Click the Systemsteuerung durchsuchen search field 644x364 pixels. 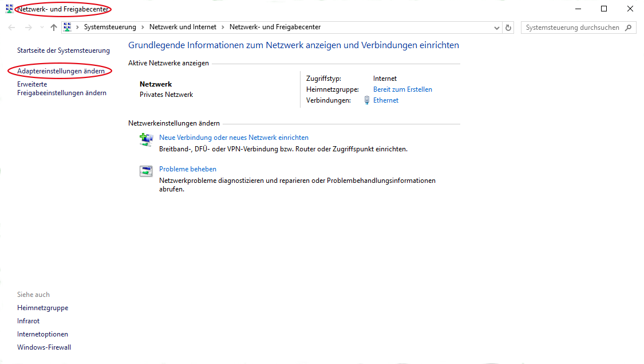click(572, 28)
